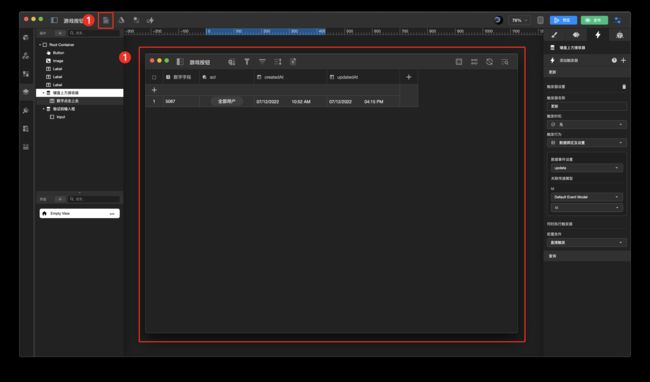The image size is (650, 382).
Task: Open the Default Event Model dropdown
Action: pos(587,197)
